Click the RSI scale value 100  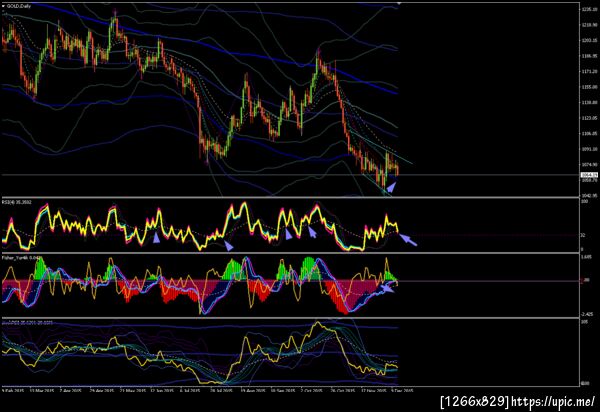coord(585,201)
